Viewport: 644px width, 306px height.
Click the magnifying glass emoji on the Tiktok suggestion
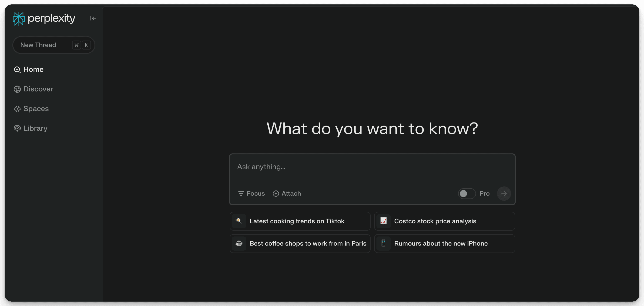[x=239, y=221]
